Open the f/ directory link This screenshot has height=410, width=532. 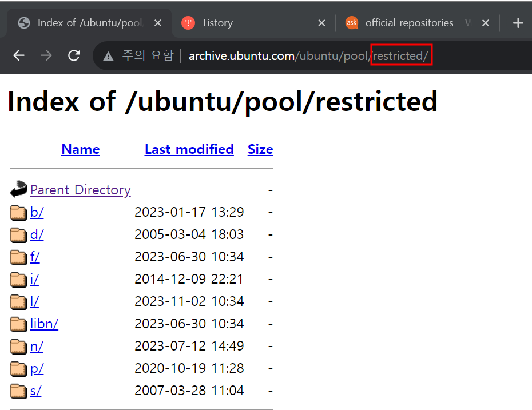(x=35, y=257)
